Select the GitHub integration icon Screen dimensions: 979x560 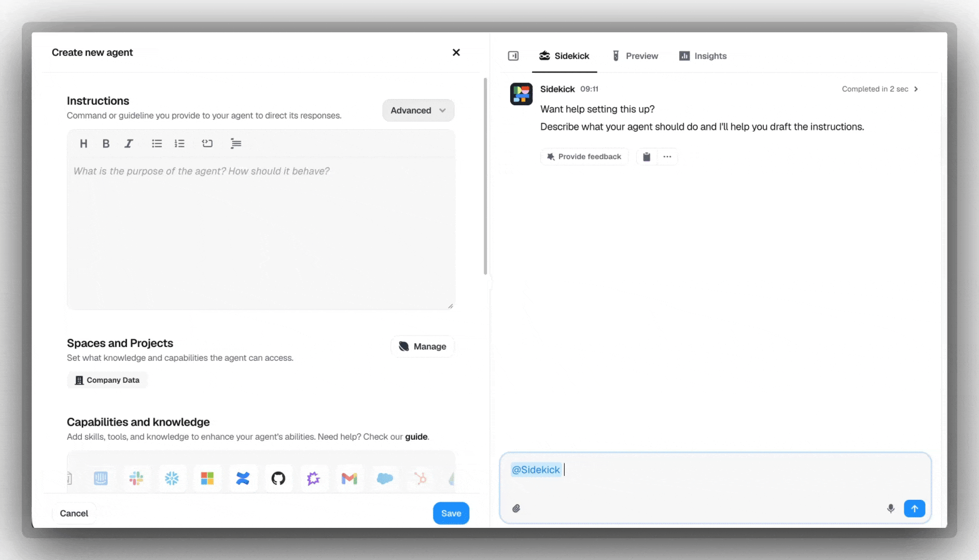(x=278, y=478)
